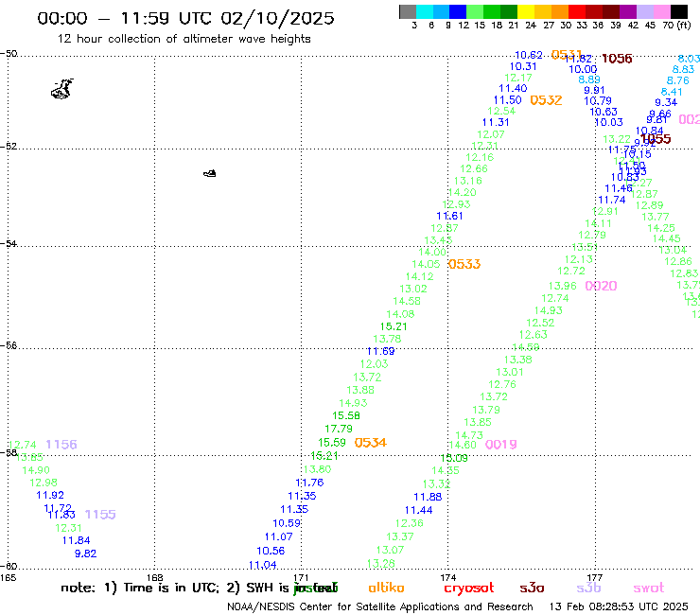
Task: Click the large island outline at top left
Action: 62,89
